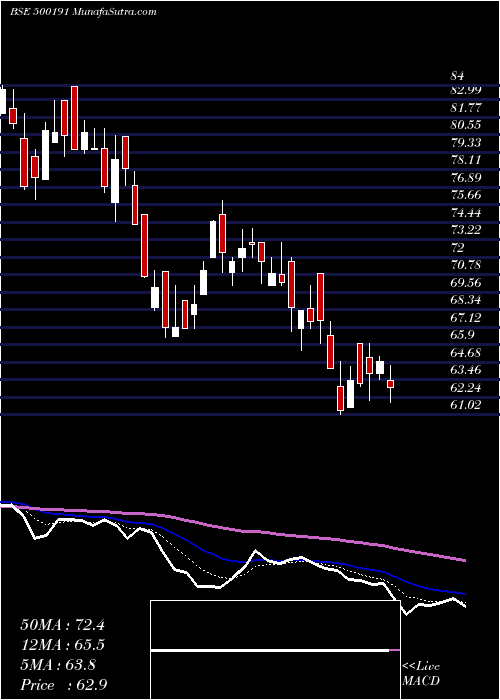
Task: Click the blue 12MA line at its right end
Action: 464,594
